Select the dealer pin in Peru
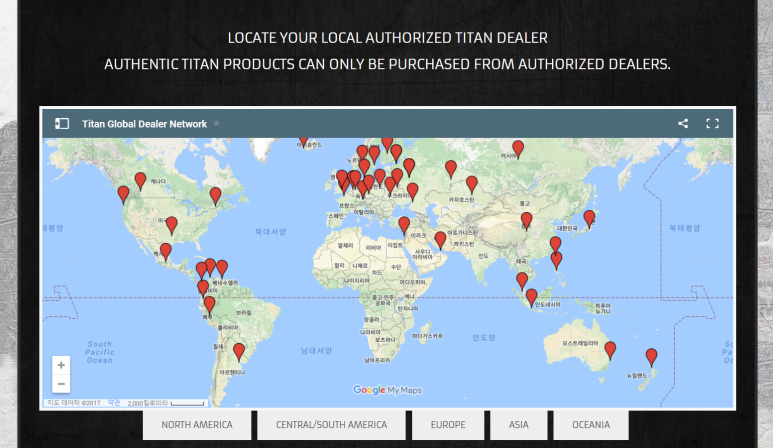773x448 pixels. click(x=210, y=306)
